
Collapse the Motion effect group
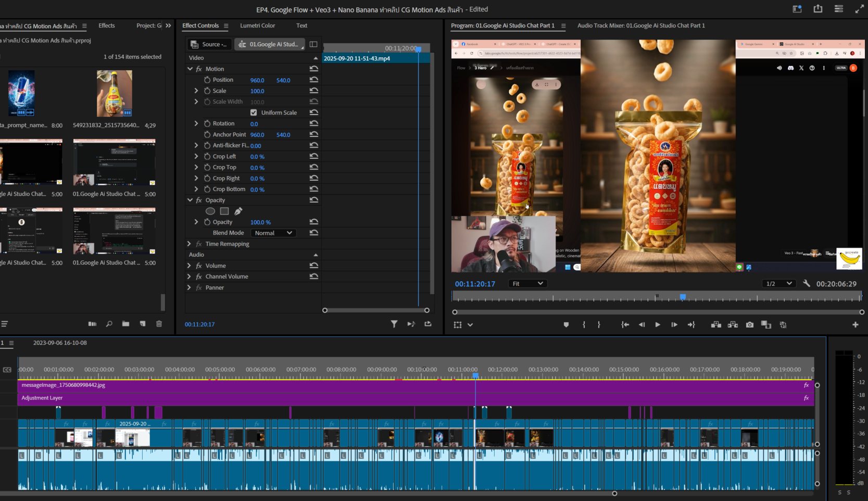tap(190, 69)
